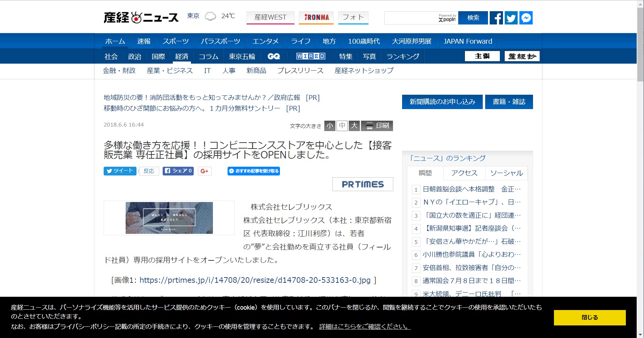Open the GQ logo link
Viewport: 644px width, 338px height.
tap(274, 56)
